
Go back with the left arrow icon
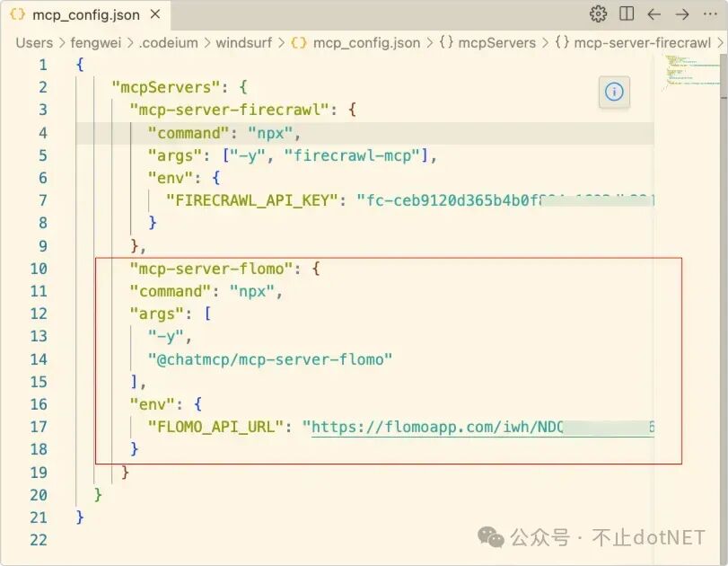(x=653, y=14)
